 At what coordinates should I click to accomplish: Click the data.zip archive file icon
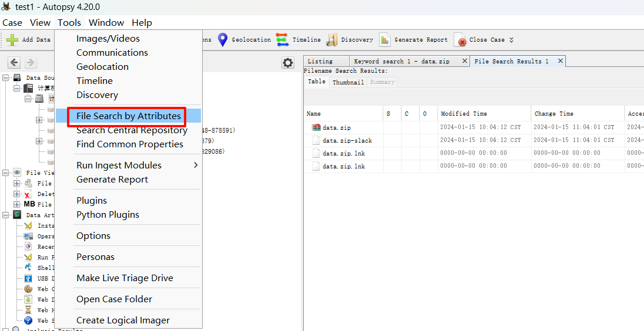point(316,127)
